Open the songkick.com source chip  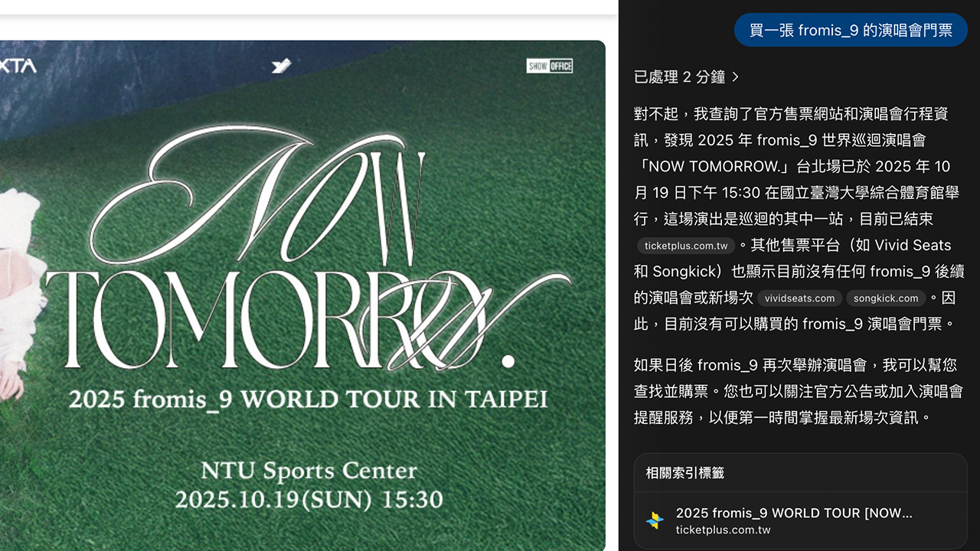pos(886,298)
